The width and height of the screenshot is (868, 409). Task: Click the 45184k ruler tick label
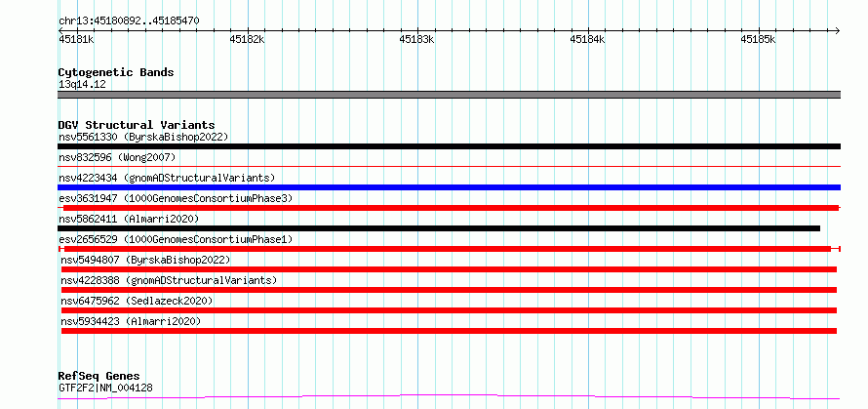(587, 39)
